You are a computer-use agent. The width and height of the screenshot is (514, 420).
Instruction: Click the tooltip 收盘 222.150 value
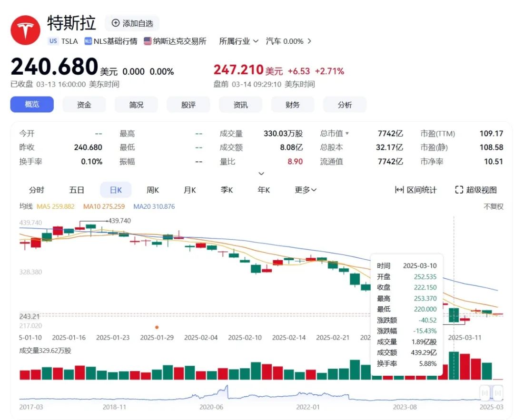[x=425, y=287]
